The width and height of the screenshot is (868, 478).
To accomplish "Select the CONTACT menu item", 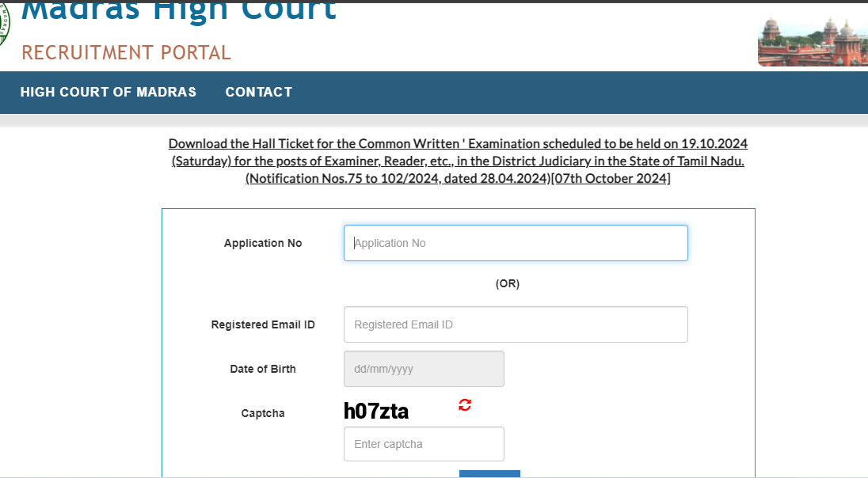I will click(258, 92).
